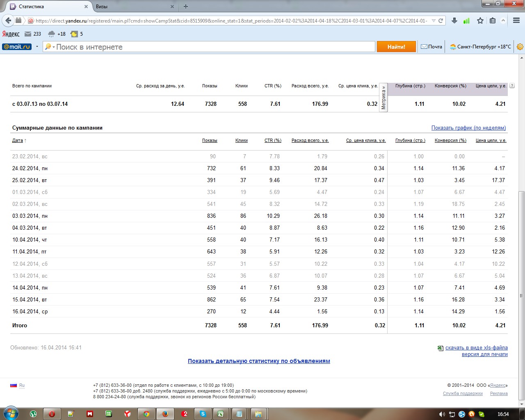Click the @mail.ru logo button
The image size is (525, 420).
(x=17, y=47)
